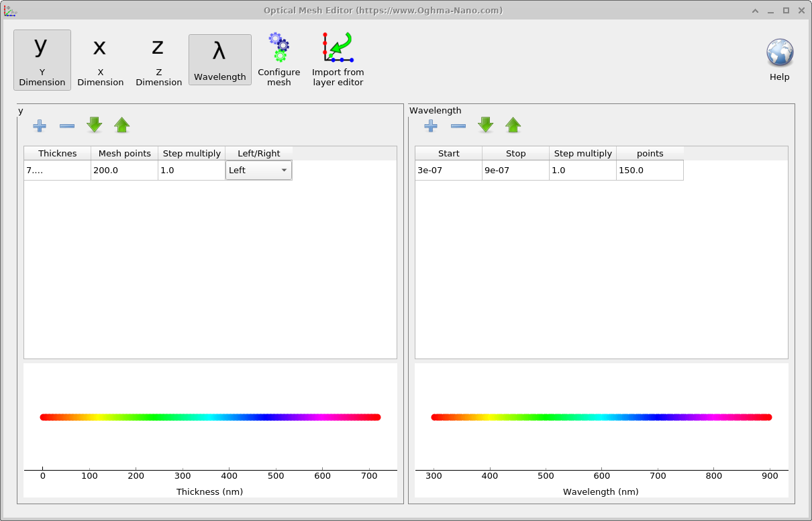
Task: Edit the Mesh points value 200.0
Action: 123,170
